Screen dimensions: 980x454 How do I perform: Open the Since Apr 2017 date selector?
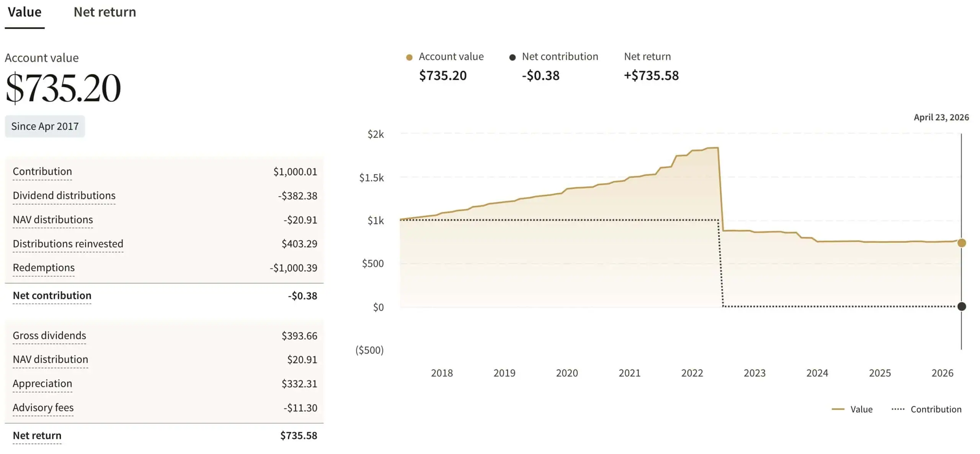click(45, 126)
